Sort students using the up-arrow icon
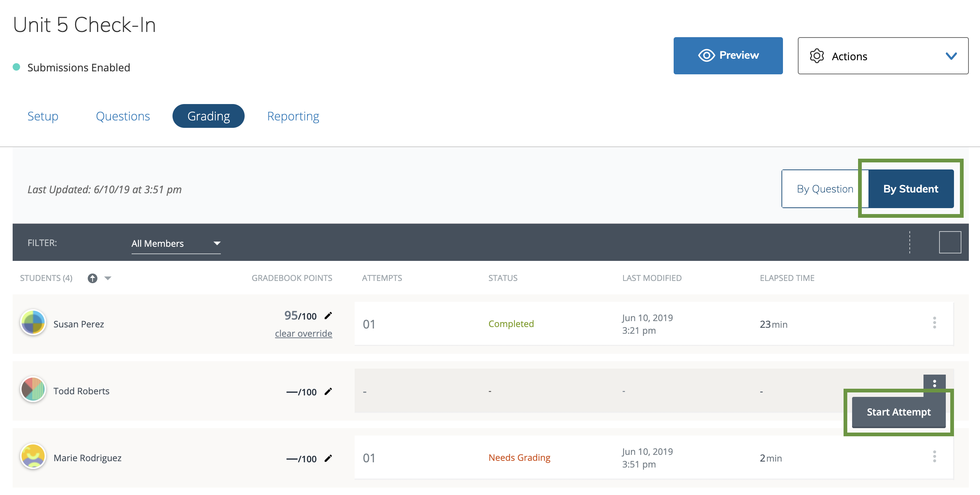Screen dimensions: 980x495 92,278
